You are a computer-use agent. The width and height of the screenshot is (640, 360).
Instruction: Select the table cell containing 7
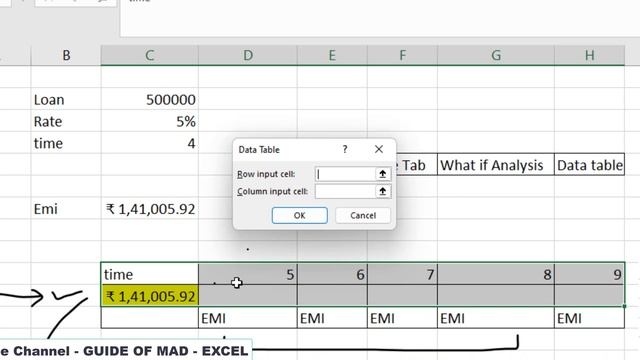[402, 274]
